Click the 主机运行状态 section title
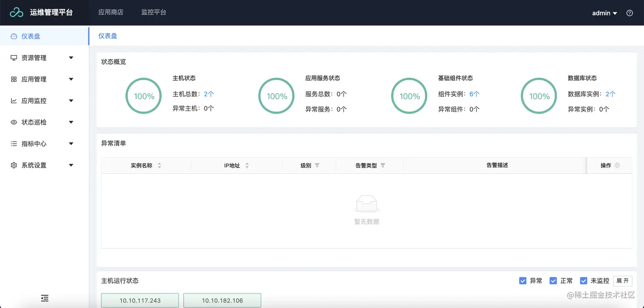This screenshot has height=308, width=644. [x=120, y=281]
